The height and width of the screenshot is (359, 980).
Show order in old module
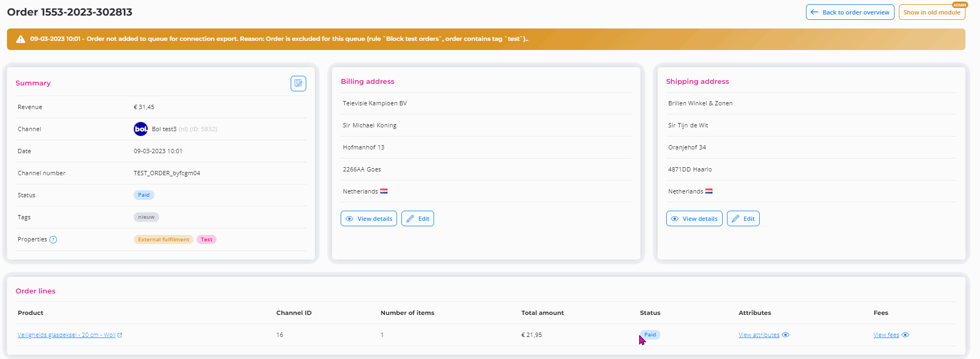point(932,12)
